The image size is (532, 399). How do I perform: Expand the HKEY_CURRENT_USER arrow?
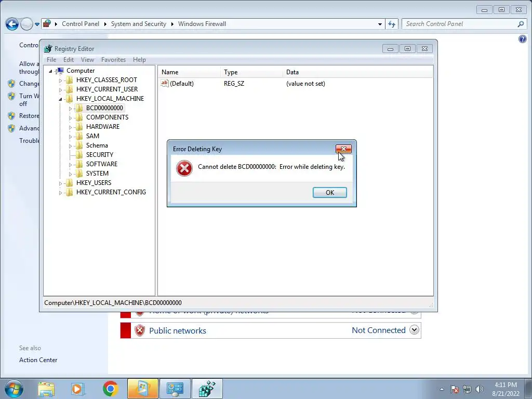[60, 89]
